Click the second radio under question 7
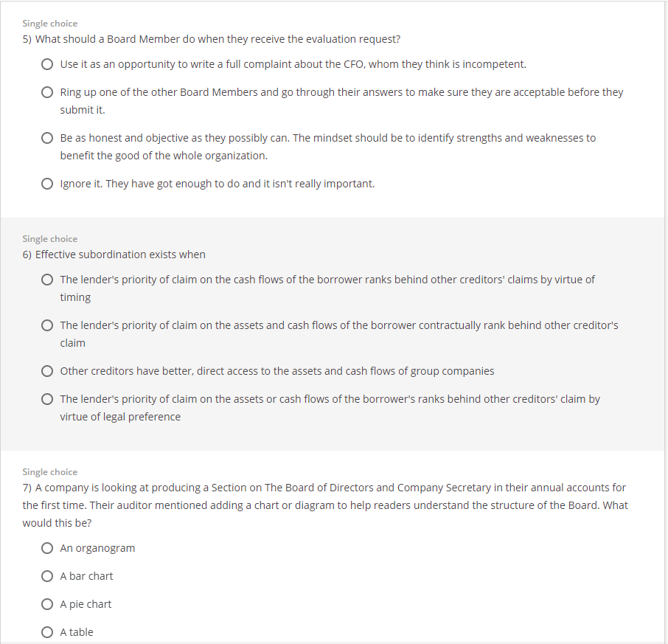Image resolution: width=668 pixels, height=644 pixels. [x=47, y=576]
